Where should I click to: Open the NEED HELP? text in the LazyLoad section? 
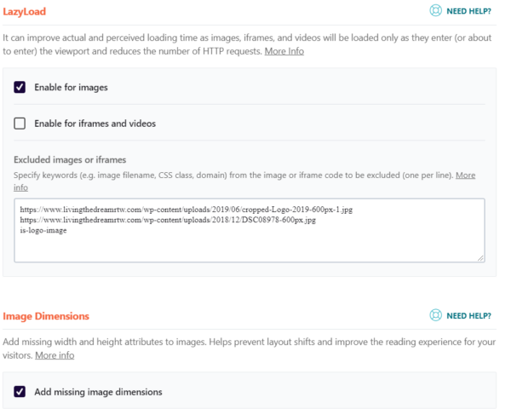tap(468, 11)
